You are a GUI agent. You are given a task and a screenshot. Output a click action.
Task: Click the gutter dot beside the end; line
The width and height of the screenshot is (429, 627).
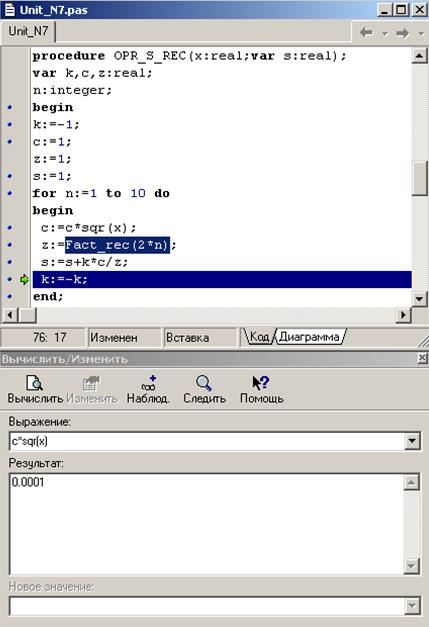coord(10,296)
